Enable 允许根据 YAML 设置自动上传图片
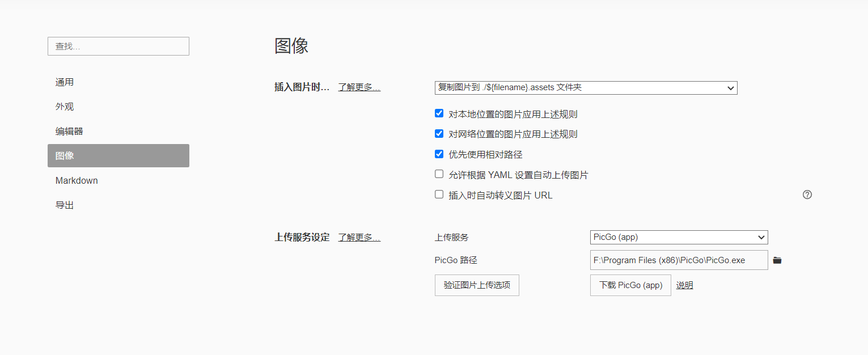 439,174
